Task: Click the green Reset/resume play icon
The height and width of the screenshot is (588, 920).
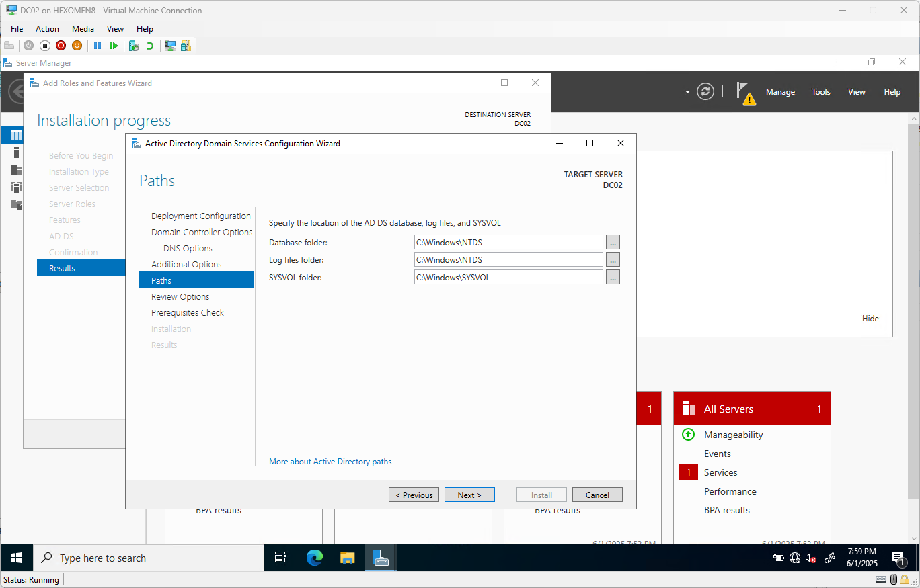Action: 114,46
